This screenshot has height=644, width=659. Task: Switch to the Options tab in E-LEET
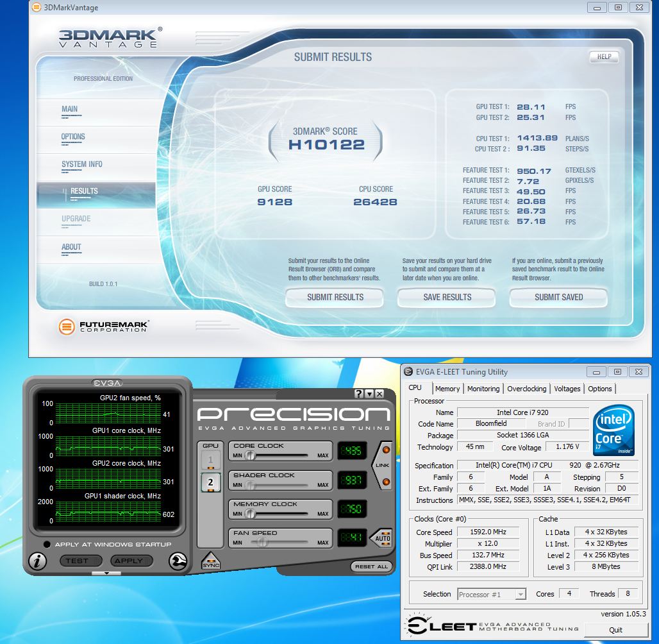tap(600, 389)
